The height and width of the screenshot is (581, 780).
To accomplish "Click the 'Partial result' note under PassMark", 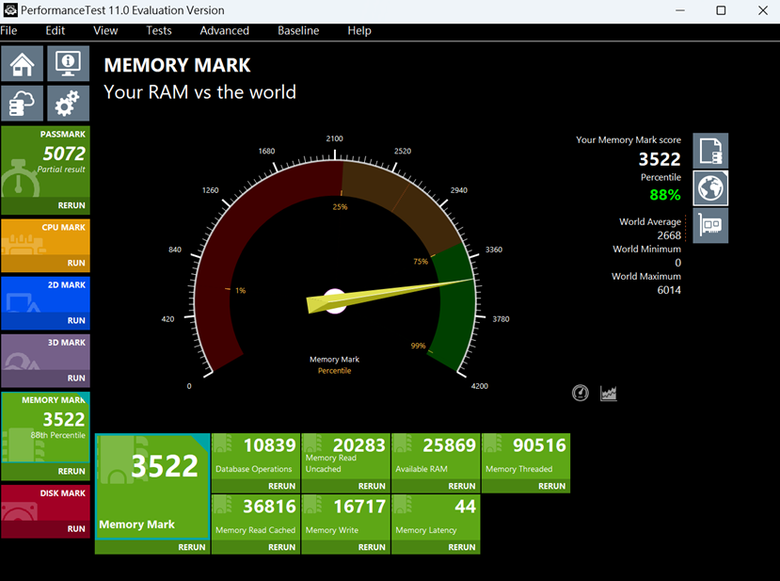I will 61,170.
